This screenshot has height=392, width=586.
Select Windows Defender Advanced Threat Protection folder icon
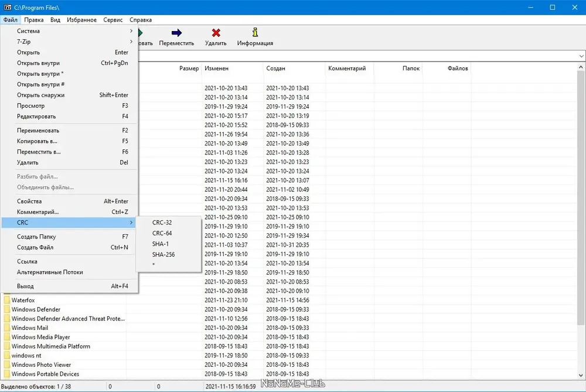(6, 318)
